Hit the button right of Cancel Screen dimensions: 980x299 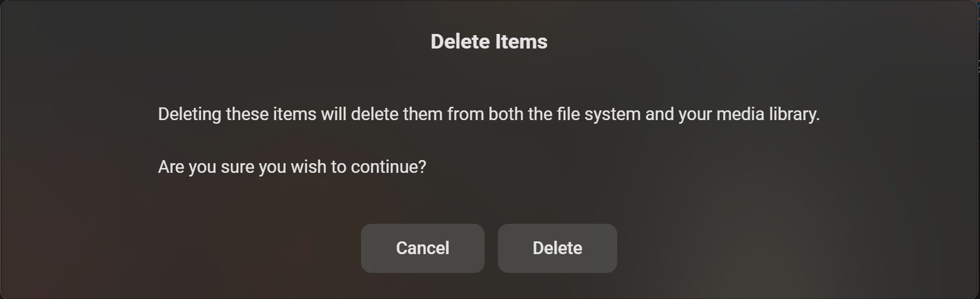557,248
